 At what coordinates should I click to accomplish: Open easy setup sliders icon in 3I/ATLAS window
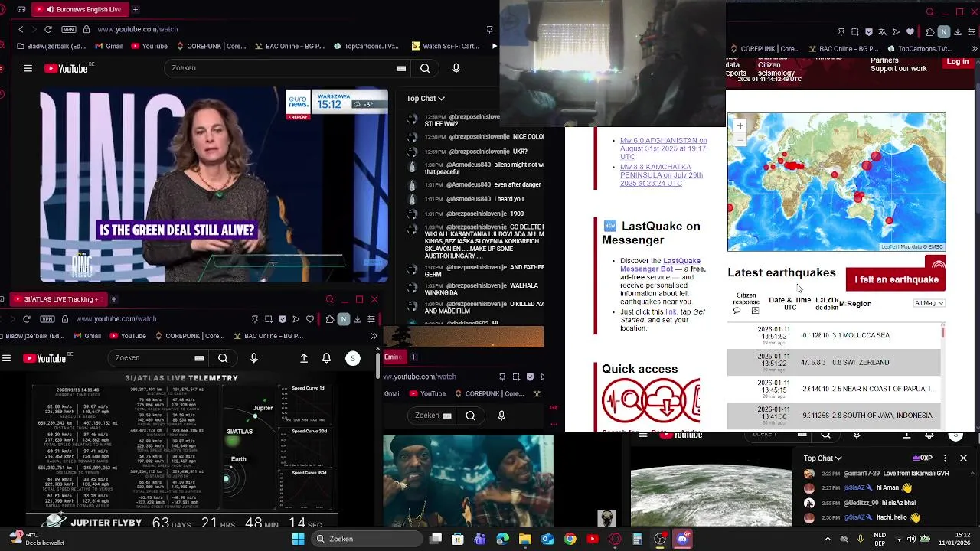point(371,318)
